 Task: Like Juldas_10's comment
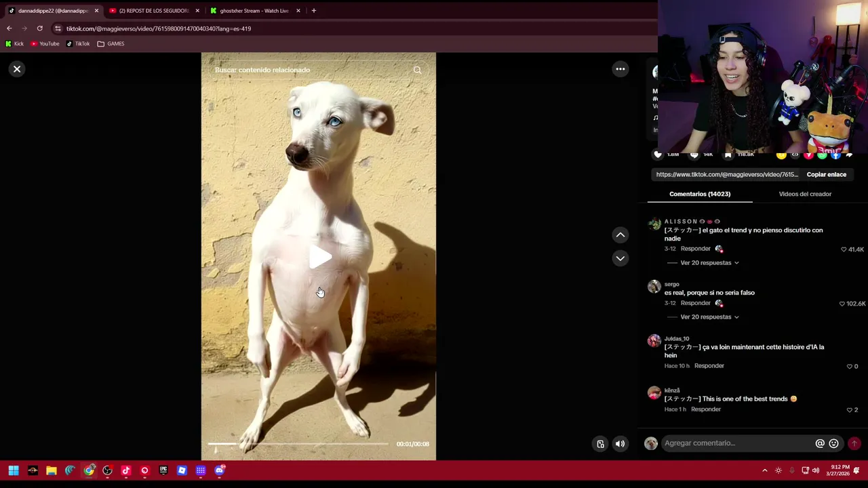point(849,367)
